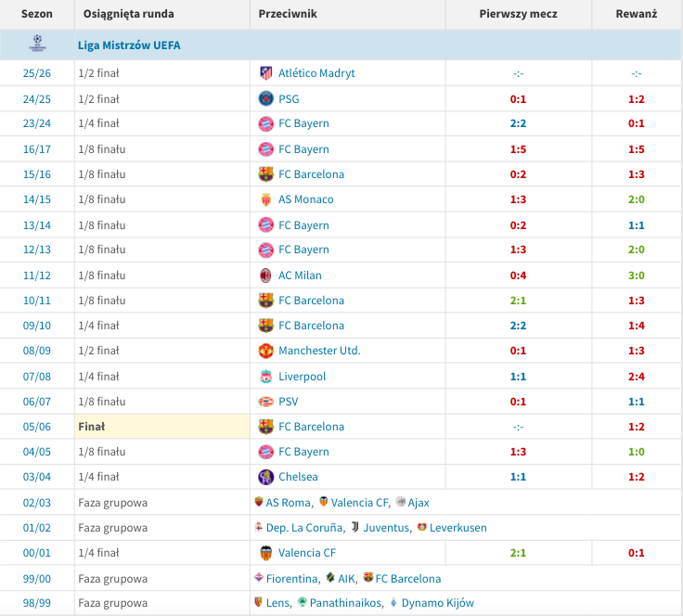Open the Dynamo Kijów team link
Image resolution: width=683 pixels, height=616 pixels.
point(438,603)
